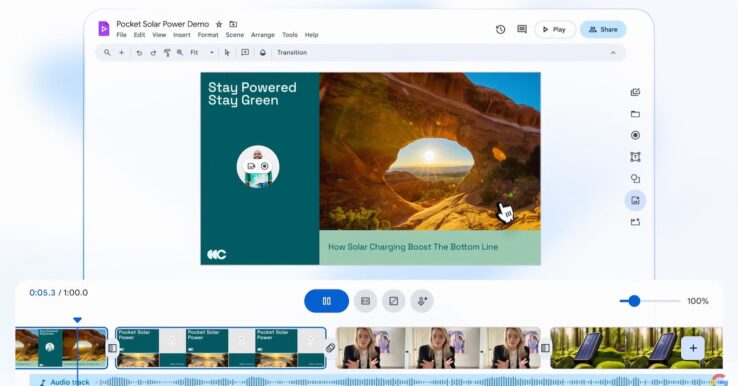Click the search magnifier in toolbar
The height and width of the screenshot is (386, 738).
(x=107, y=53)
